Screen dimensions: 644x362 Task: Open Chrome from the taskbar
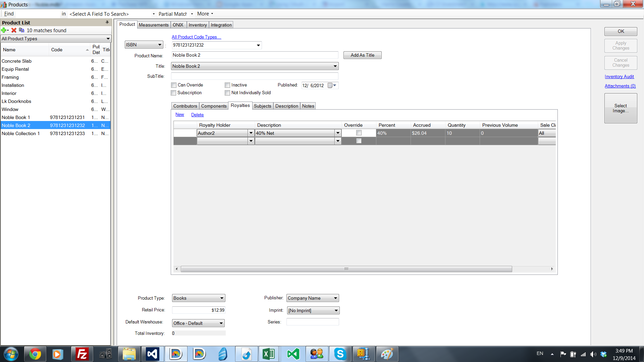click(x=35, y=354)
